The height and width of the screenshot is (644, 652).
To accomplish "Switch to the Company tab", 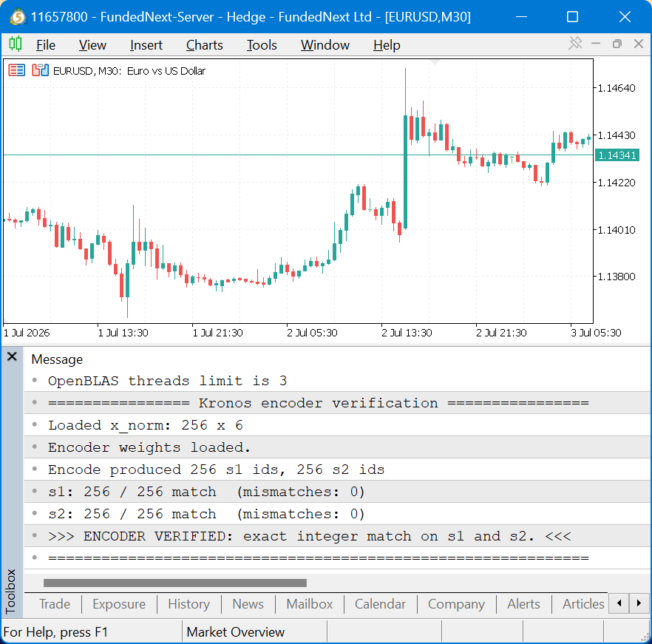I will tap(456, 604).
